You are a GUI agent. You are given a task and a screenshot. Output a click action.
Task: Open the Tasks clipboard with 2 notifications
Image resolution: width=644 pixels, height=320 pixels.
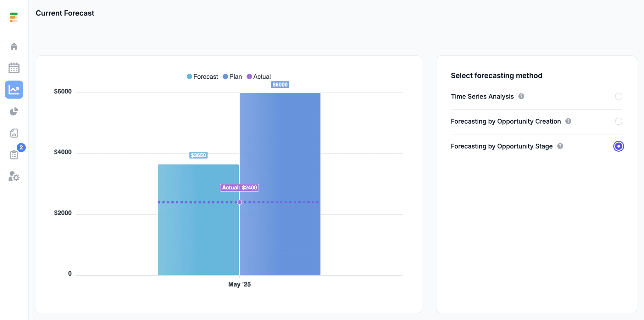coord(14,155)
